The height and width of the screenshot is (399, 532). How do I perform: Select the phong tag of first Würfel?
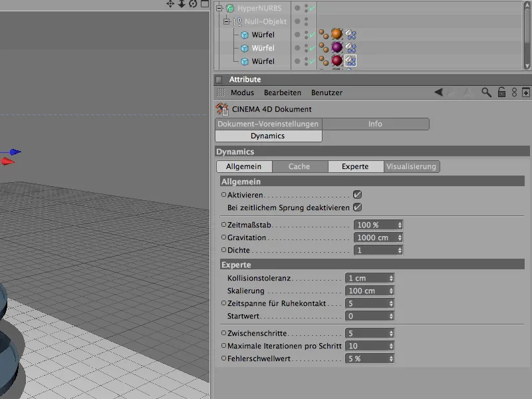coord(324,35)
